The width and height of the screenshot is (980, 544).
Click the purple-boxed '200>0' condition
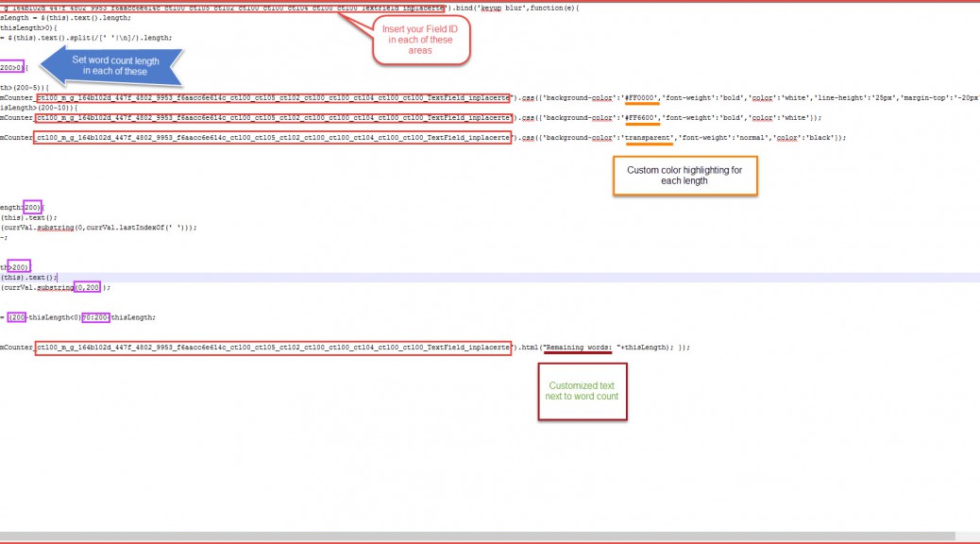[x=11, y=68]
